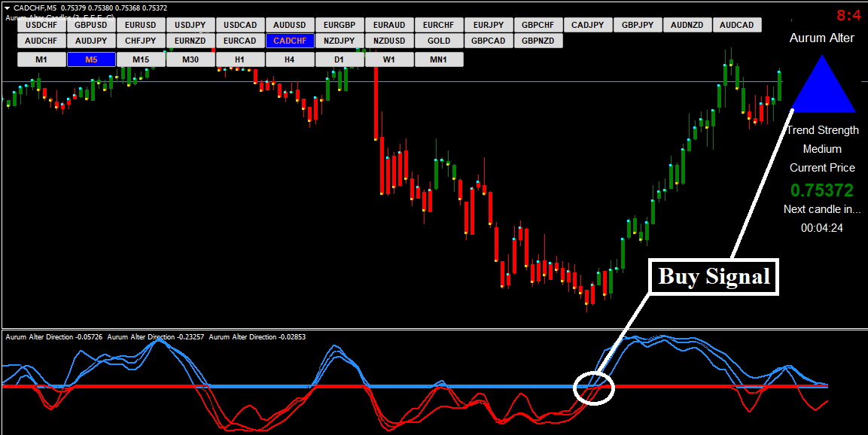Load the AUDCAD currency pair
868x435 pixels.
737,25
